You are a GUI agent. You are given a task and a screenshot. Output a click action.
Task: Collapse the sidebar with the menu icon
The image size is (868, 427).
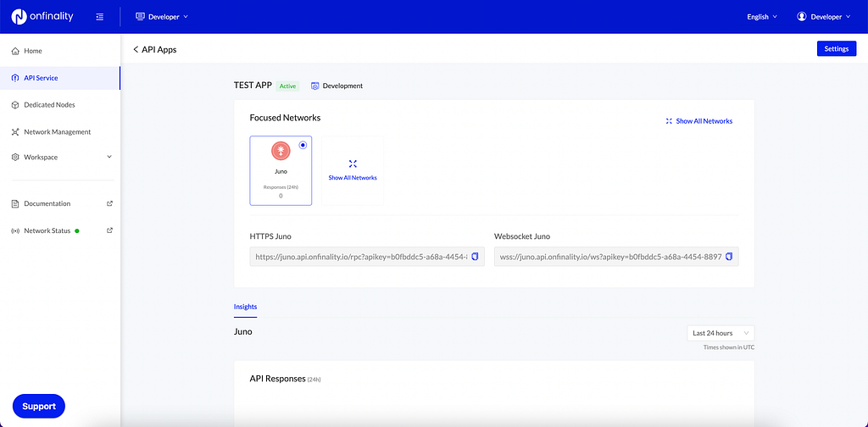[x=100, y=17]
